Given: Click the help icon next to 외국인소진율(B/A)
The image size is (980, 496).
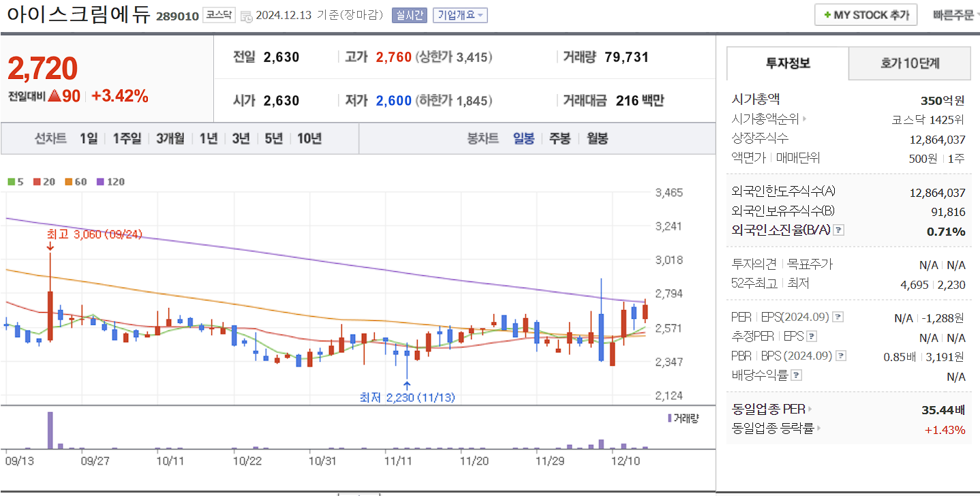Looking at the screenshot, I should 839,230.
